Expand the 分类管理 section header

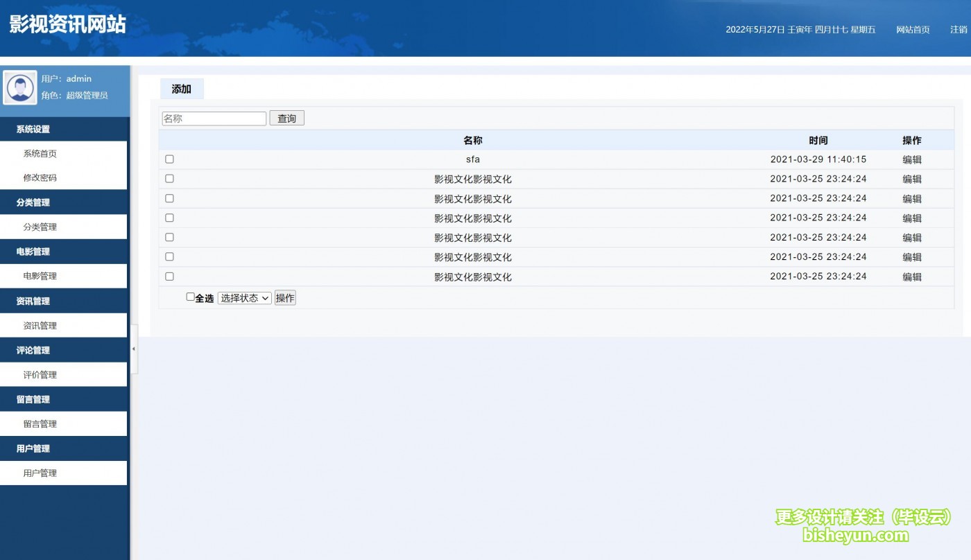[64, 202]
